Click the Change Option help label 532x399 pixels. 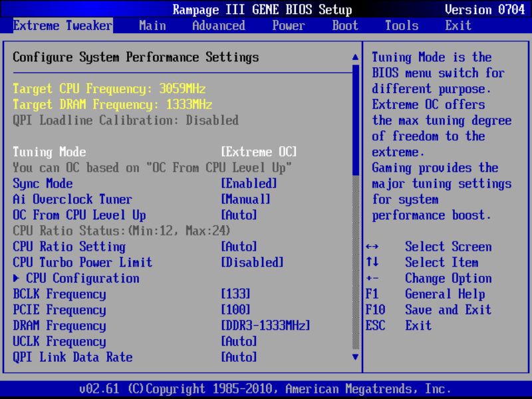click(x=448, y=278)
